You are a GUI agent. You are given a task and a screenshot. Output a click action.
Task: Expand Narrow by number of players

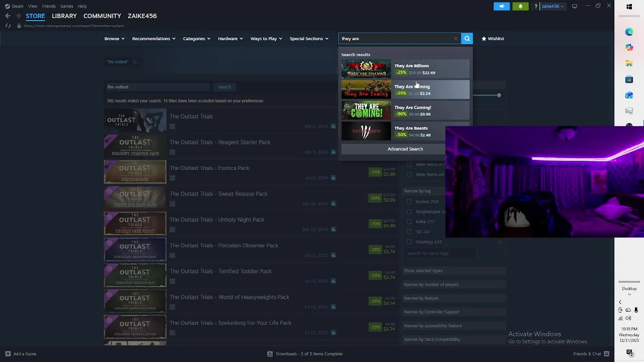click(454, 285)
